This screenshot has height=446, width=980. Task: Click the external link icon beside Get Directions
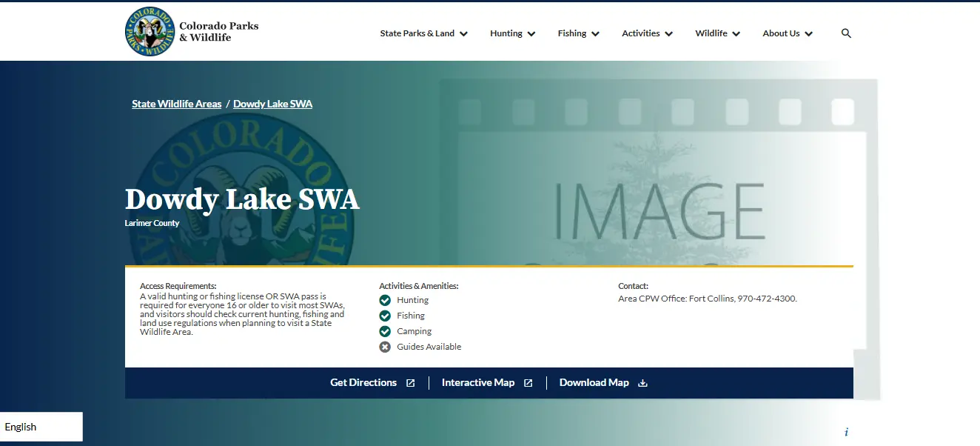[x=411, y=383]
